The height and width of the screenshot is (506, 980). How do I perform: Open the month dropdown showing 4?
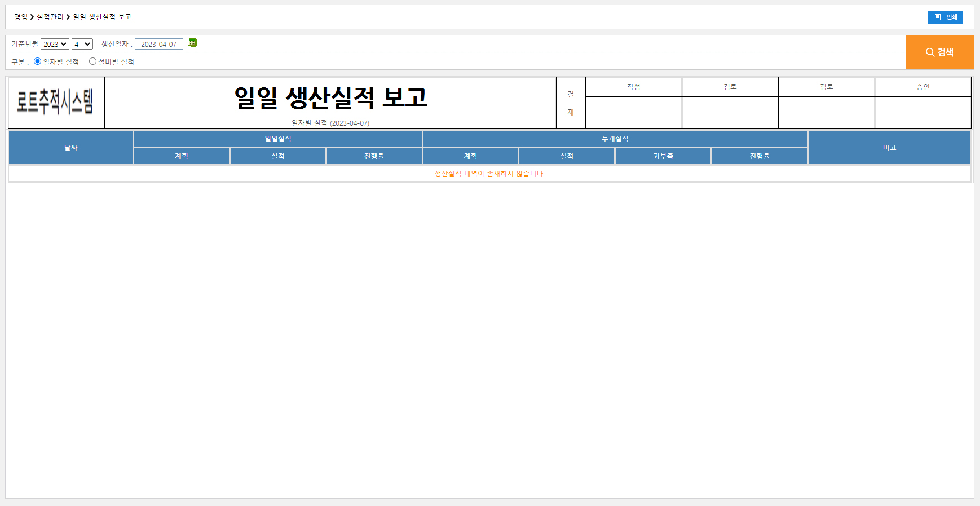(82, 44)
